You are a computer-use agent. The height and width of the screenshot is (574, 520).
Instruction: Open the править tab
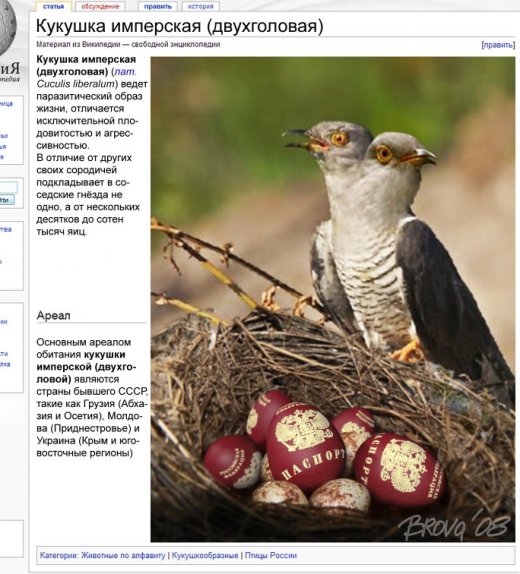point(158,6)
